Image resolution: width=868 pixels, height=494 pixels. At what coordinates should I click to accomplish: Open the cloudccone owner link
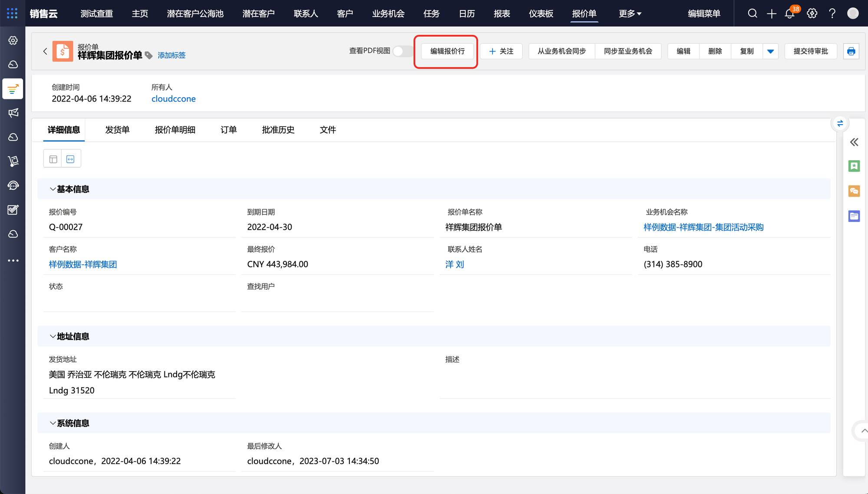point(173,99)
